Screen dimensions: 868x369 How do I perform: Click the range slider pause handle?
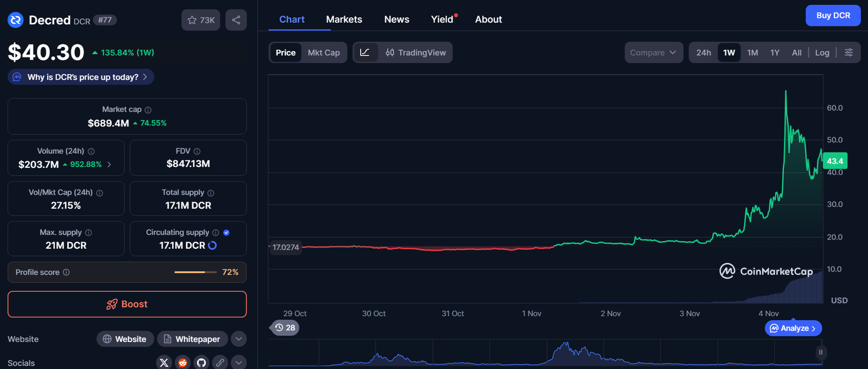click(x=821, y=352)
